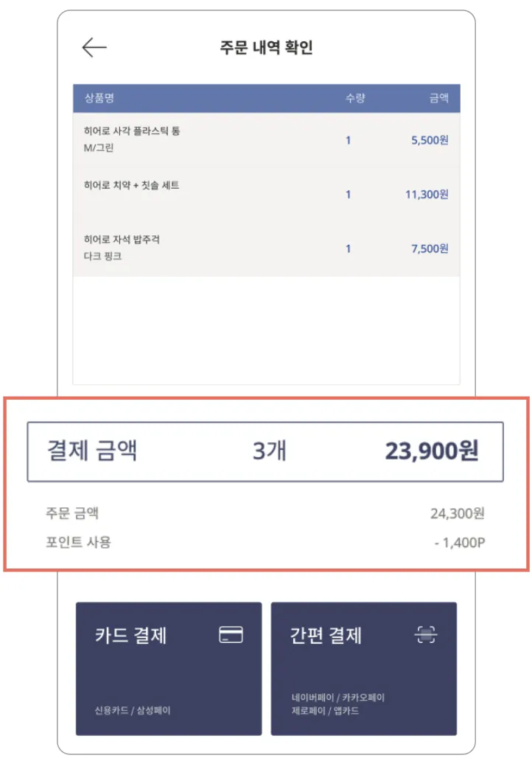Select the 수량 column header

pyautogui.click(x=355, y=98)
